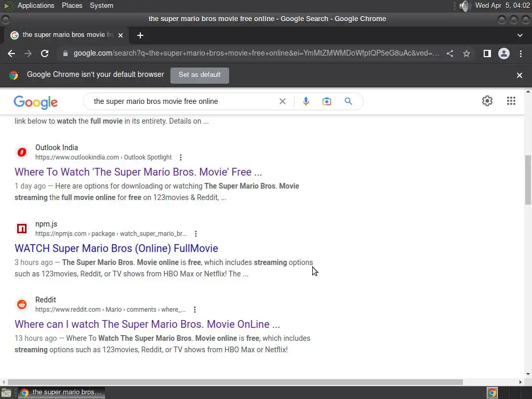The height and width of the screenshot is (399, 532).
Task: Open the Places menu
Action: tap(72, 5)
